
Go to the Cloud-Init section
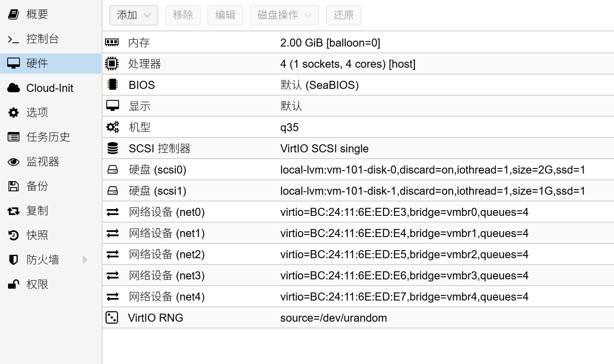click(x=50, y=88)
